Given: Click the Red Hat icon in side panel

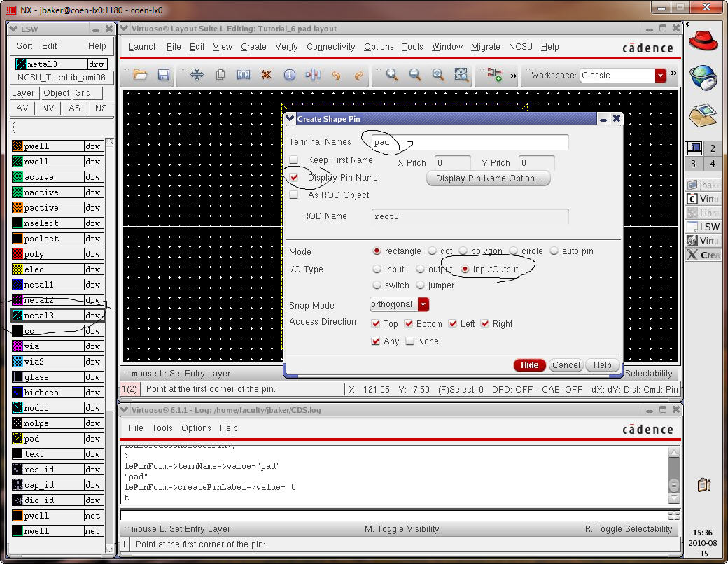Looking at the screenshot, I should click(x=703, y=41).
